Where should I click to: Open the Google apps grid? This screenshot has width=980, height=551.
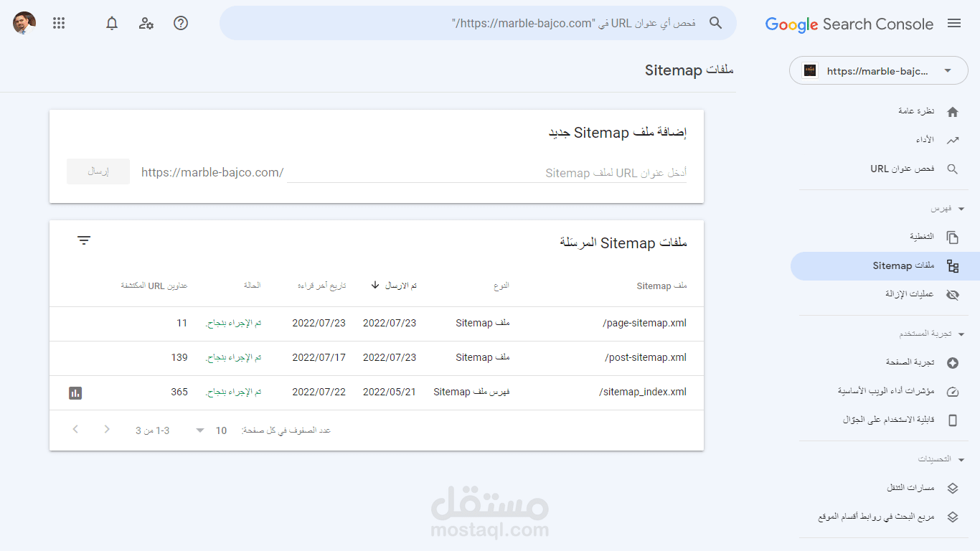[x=59, y=23]
